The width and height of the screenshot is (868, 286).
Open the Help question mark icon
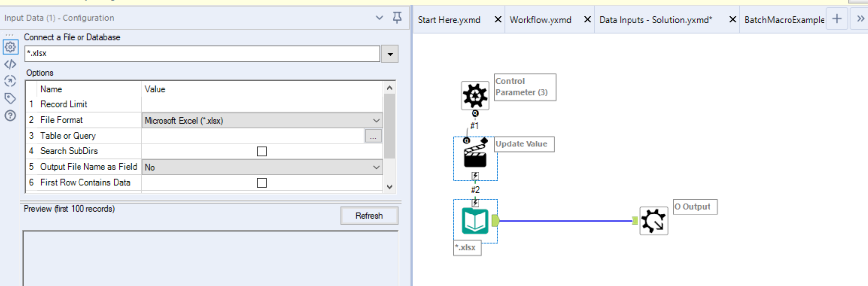point(10,116)
